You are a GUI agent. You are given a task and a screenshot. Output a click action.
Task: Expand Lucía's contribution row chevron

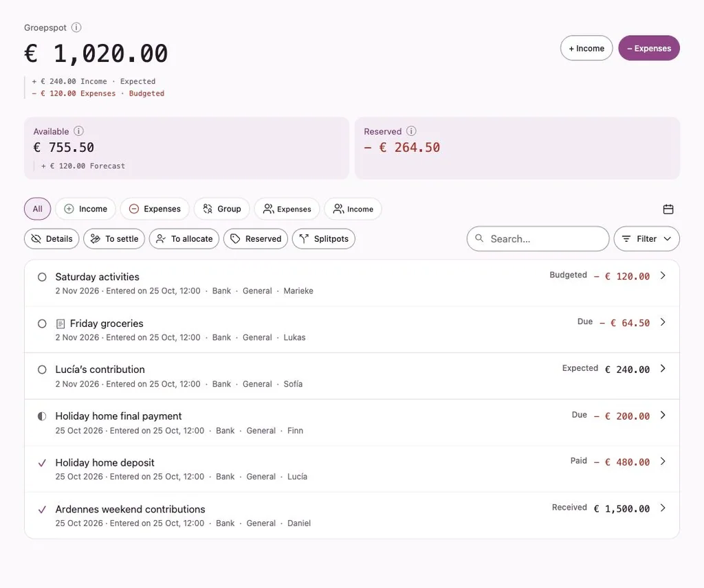pyautogui.click(x=663, y=368)
